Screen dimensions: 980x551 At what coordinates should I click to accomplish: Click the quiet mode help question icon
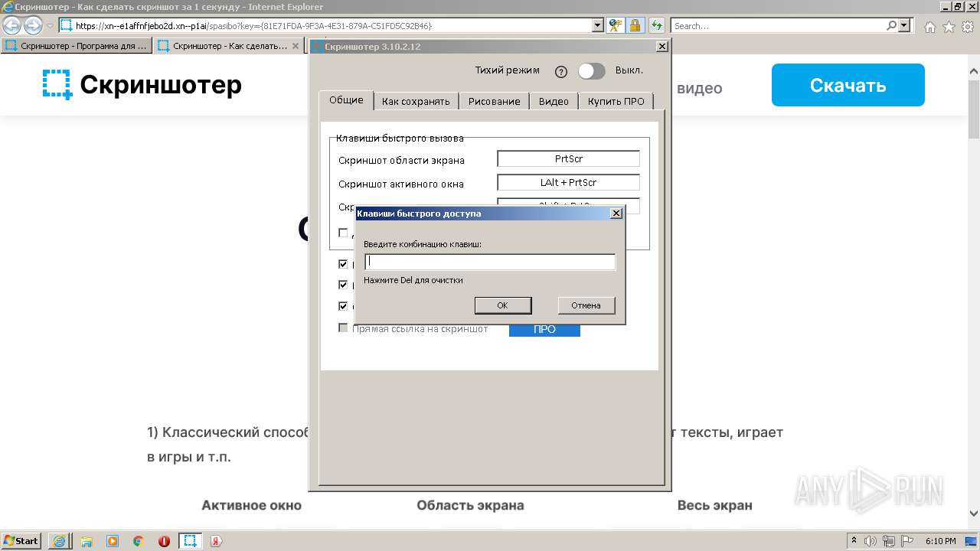click(x=561, y=72)
